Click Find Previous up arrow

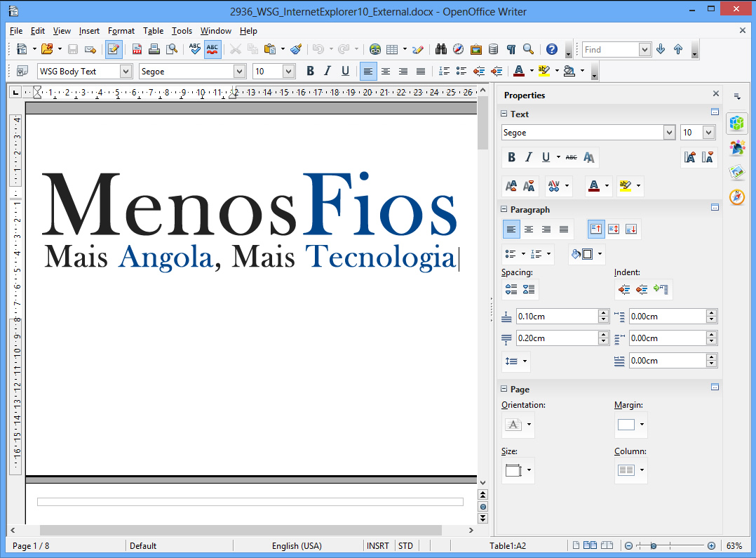point(678,49)
